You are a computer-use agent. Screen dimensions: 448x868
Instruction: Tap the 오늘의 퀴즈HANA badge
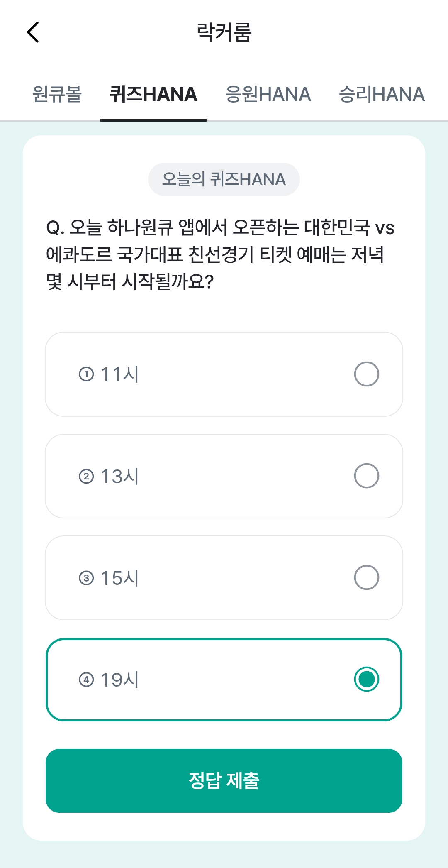224,179
